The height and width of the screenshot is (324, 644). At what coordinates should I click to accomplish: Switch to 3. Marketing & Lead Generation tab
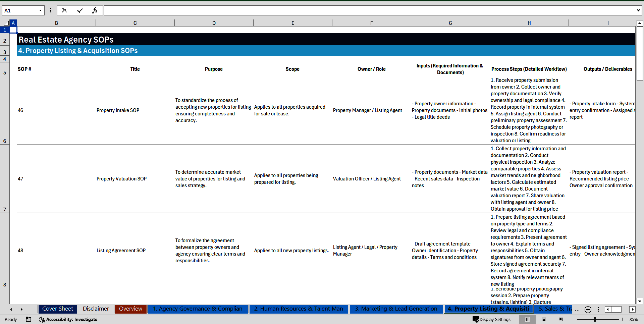click(396, 309)
